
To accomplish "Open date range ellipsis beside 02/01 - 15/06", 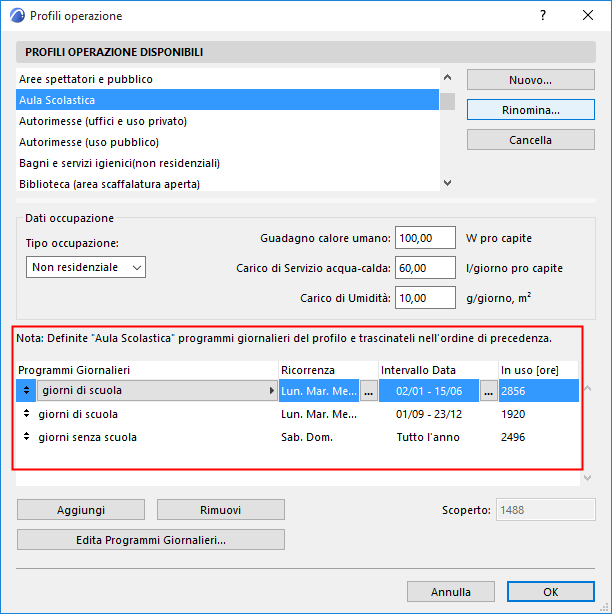I will (x=489, y=391).
